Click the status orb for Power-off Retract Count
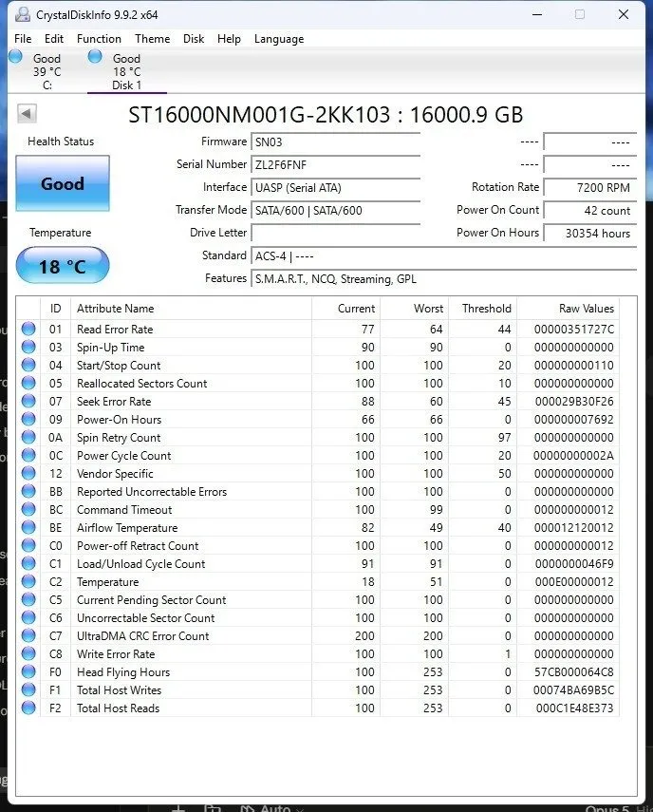Viewport: 653px width, 812px height. point(28,545)
